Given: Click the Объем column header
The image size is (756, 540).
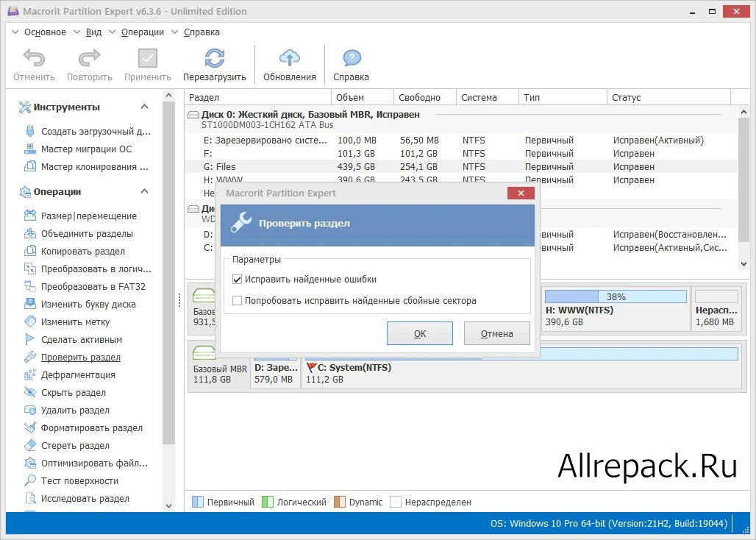Looking at the screenshot, I should pyautogui.click(x=363, y=97).
